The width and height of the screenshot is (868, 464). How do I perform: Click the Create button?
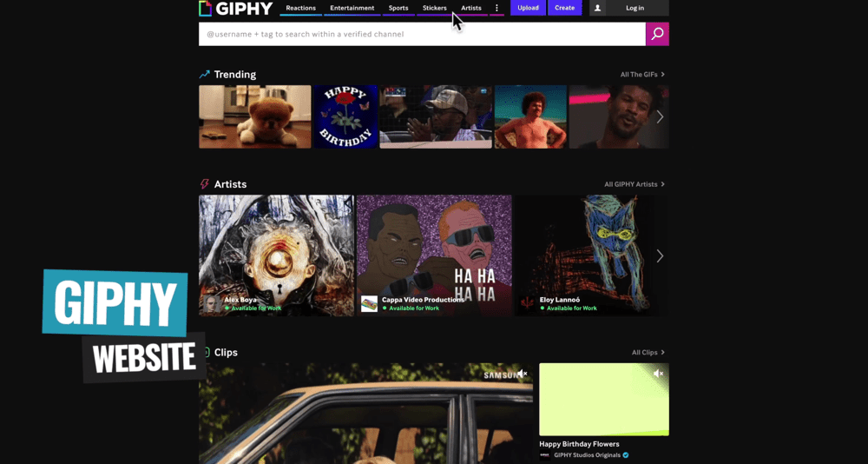pos(564,8)
